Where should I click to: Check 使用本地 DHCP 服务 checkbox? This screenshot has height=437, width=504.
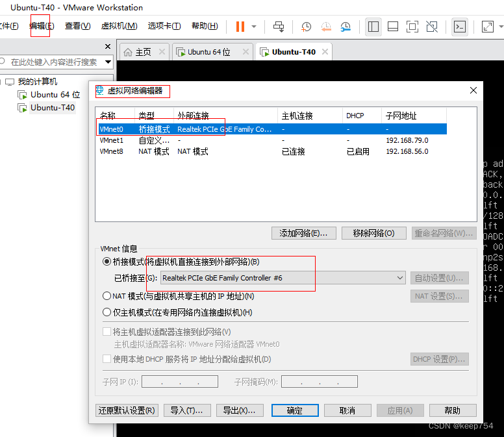tap(107, 359)
